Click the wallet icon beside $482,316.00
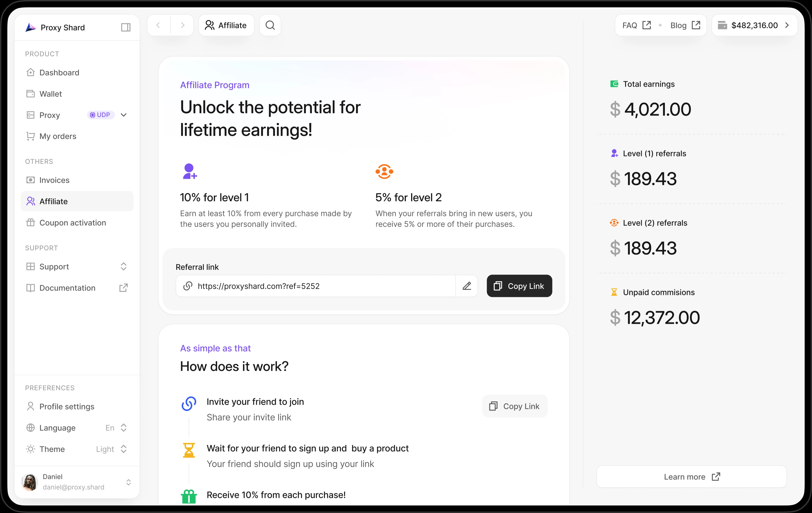This screenshot has height=513, width=812. (722, 25)
